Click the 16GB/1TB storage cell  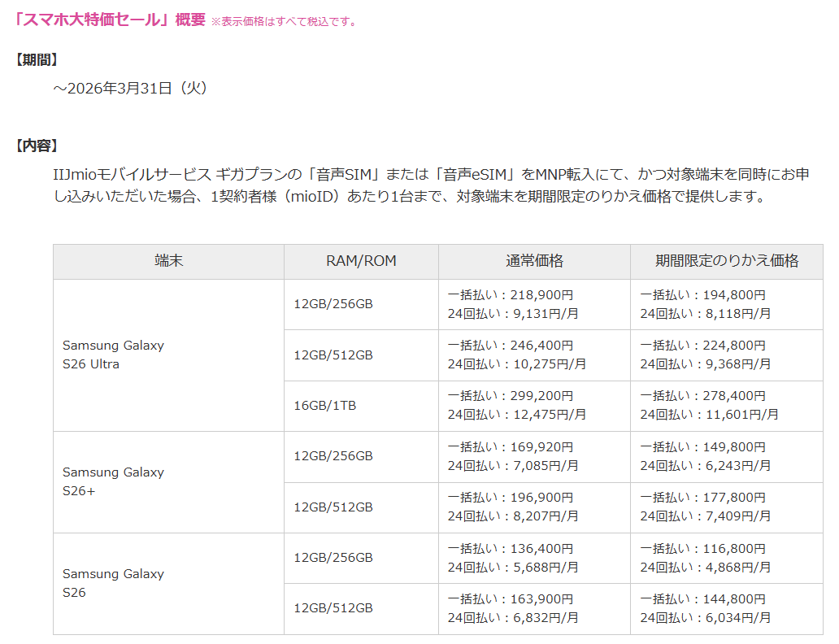pyautogui.click(x=324, y=405)
